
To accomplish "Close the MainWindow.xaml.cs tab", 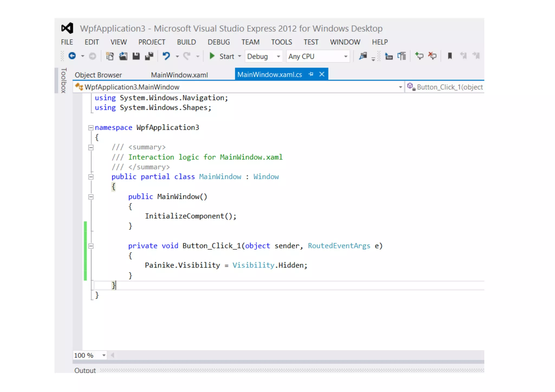I will tap(322, 74).
